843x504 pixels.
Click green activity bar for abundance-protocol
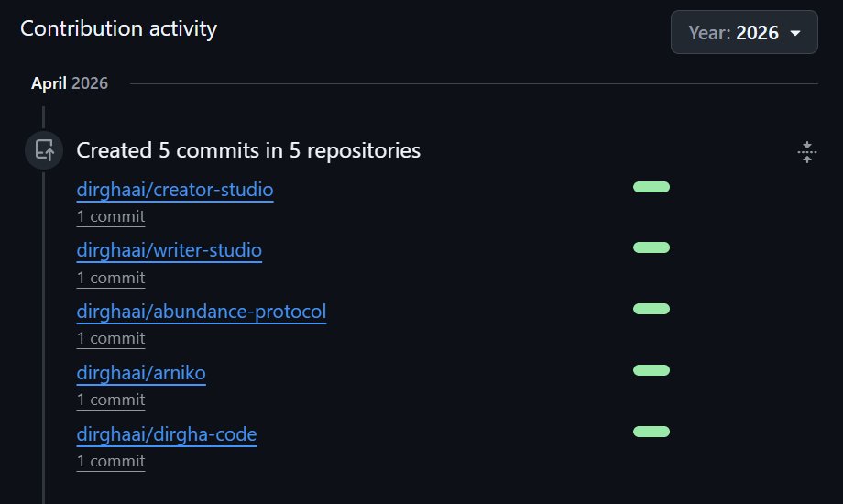[651, 309]
